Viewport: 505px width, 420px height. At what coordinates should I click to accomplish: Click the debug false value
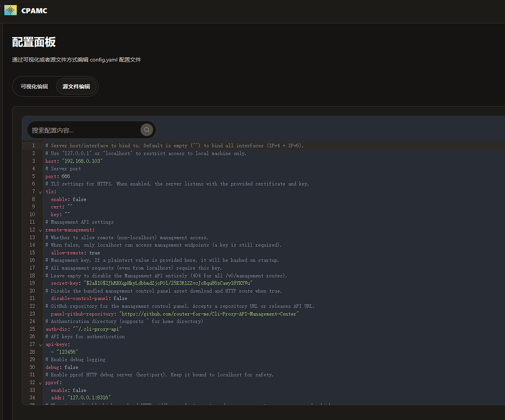(71, 367)
